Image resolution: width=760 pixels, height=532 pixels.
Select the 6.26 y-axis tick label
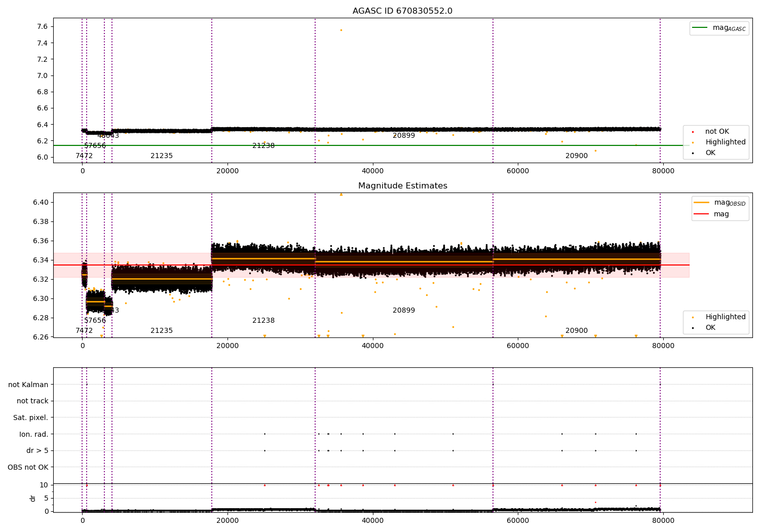click(x=41, y=337)
